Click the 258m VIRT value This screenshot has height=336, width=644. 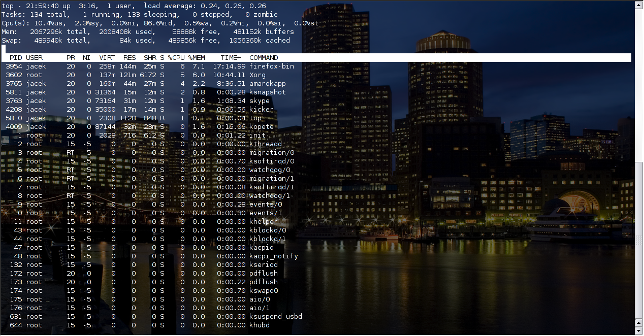coord(107,66)
